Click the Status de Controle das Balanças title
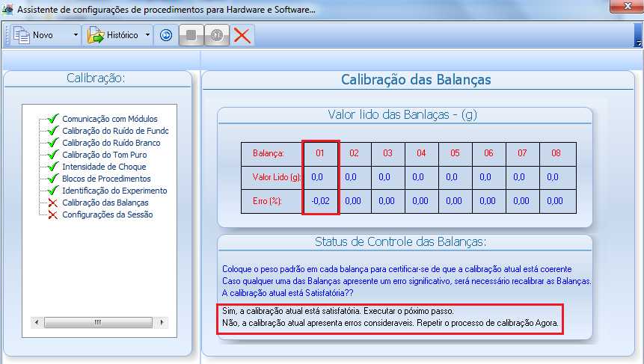Image resolution: width=644 pixels, height=364 pixels. click(x=400, y=241)
